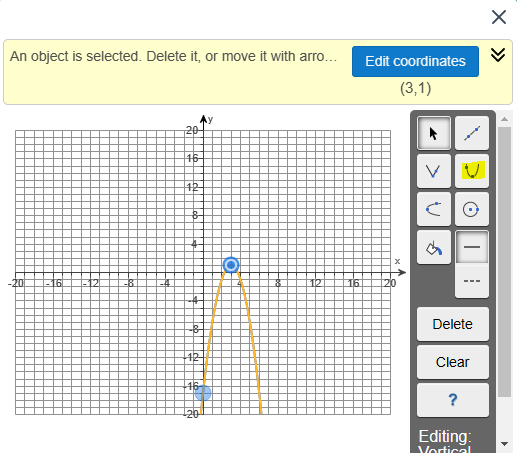Image resolution: width=517 pixels, height=471 pixels.
Task: Select the fill region bucket tool
Action: (x=434, y=247)
